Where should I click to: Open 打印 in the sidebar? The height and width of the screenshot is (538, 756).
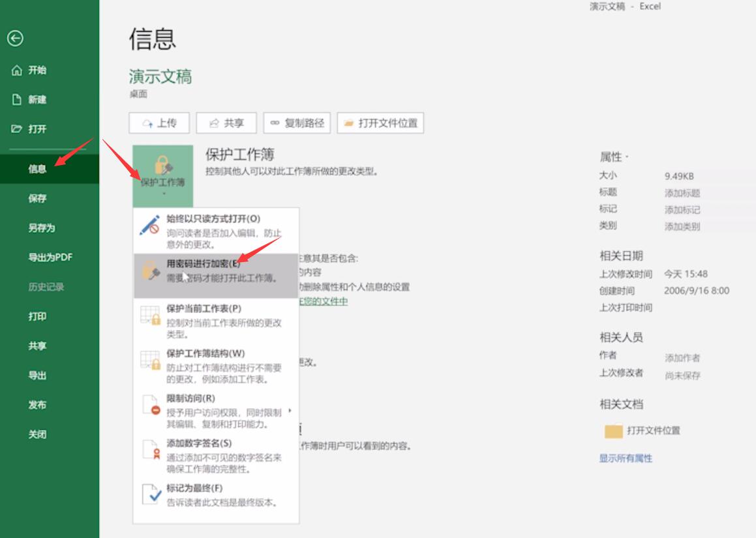pyautogui.click(x=37, y=316)
